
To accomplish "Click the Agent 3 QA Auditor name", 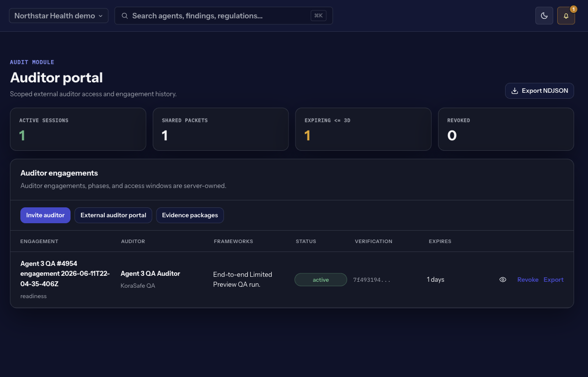I will (x=150, y=273).
